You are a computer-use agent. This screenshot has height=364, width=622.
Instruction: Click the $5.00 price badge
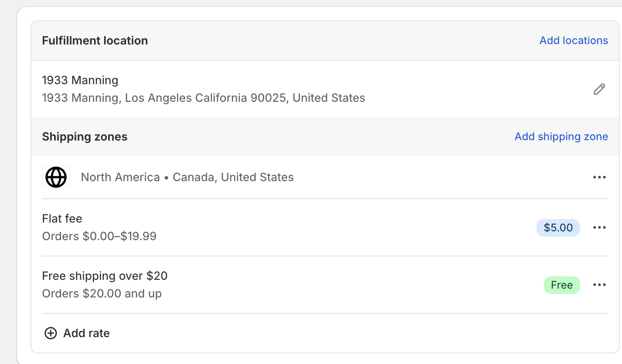coord(558,228)
